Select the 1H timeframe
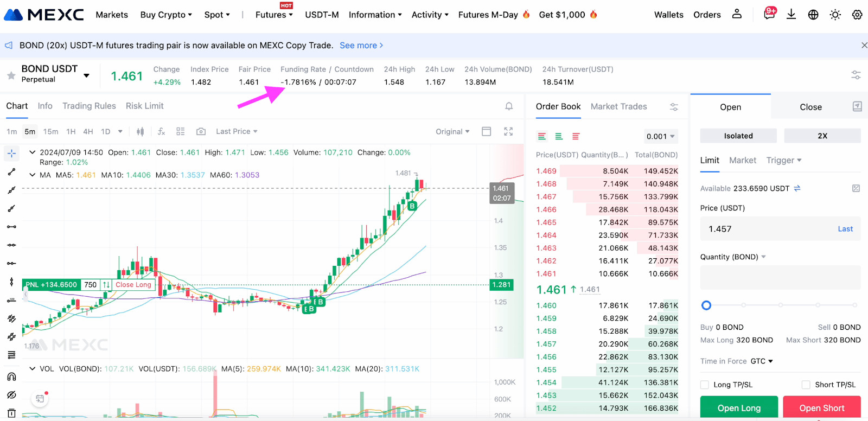Viewport: 868px width, 421px height. (x=71, y=131)
